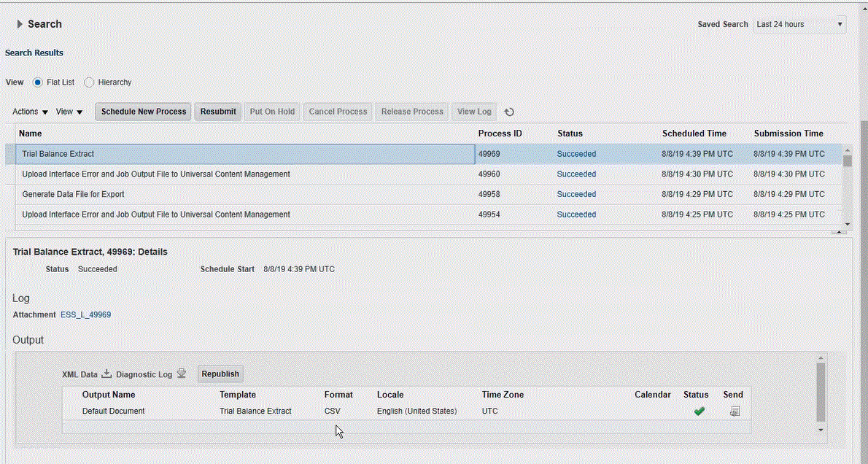Image resolution: width=868 pixels, height=464 pixels.
Task: Click Succeeded status link for process 49960
Action: tap(576, 174)
